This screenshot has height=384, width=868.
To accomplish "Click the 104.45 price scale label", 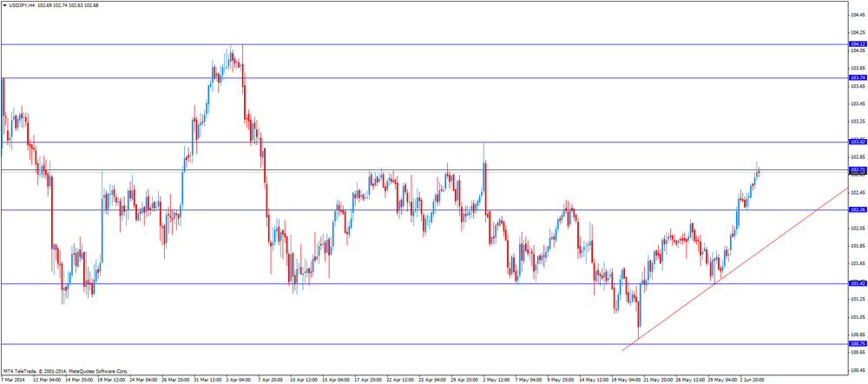I will tap(858, 15).
